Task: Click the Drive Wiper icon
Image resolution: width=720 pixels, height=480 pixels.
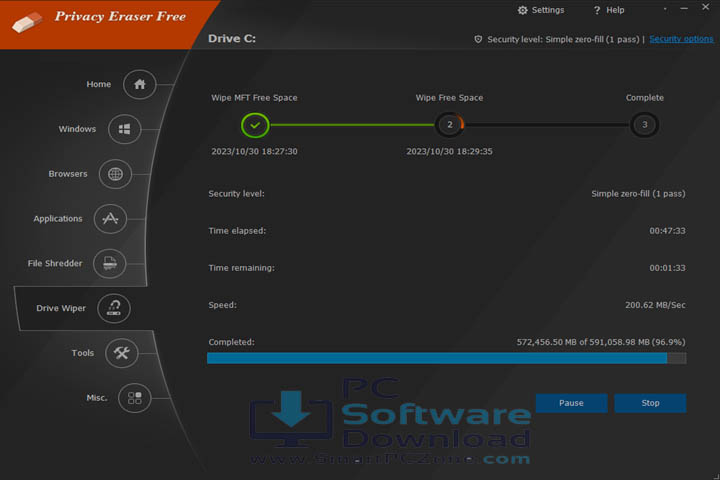Action: [x=114, y=308]
